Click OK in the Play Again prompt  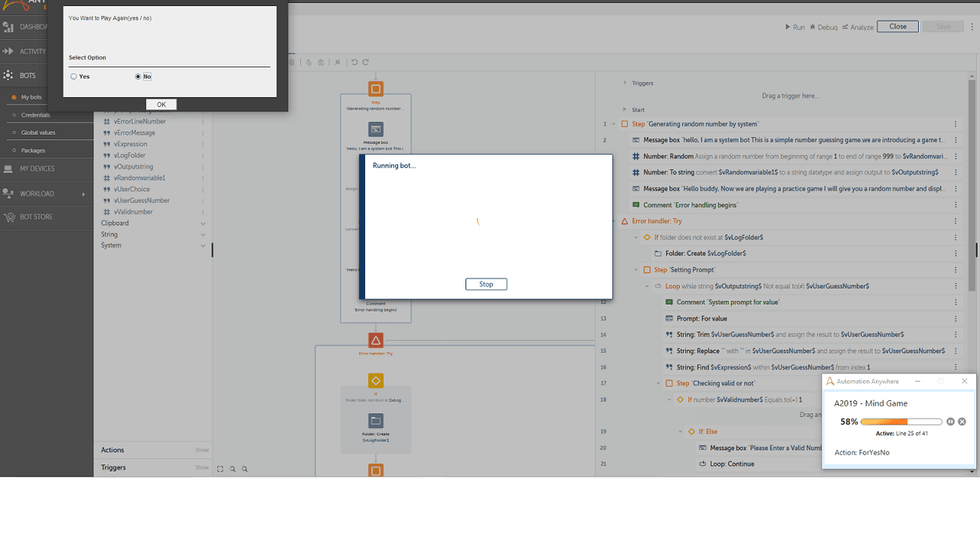click(x=161, y=105)
